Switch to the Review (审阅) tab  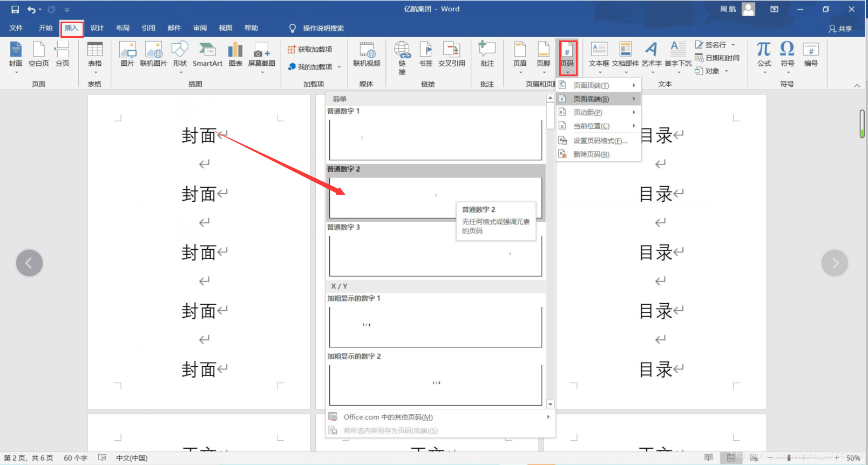pyautogui.click(x=200, y=28)
